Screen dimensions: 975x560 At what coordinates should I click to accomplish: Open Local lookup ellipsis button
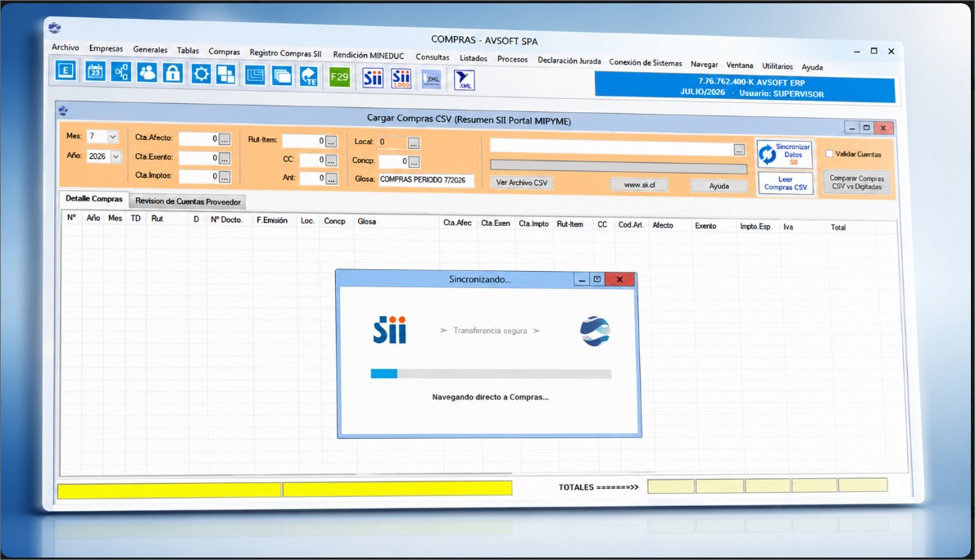414,143
